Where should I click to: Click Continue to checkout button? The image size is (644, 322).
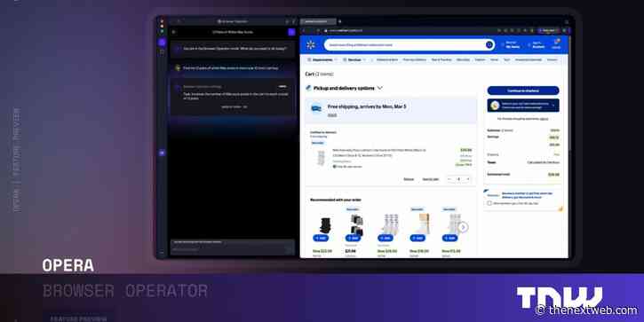click(x=523, y=90)
